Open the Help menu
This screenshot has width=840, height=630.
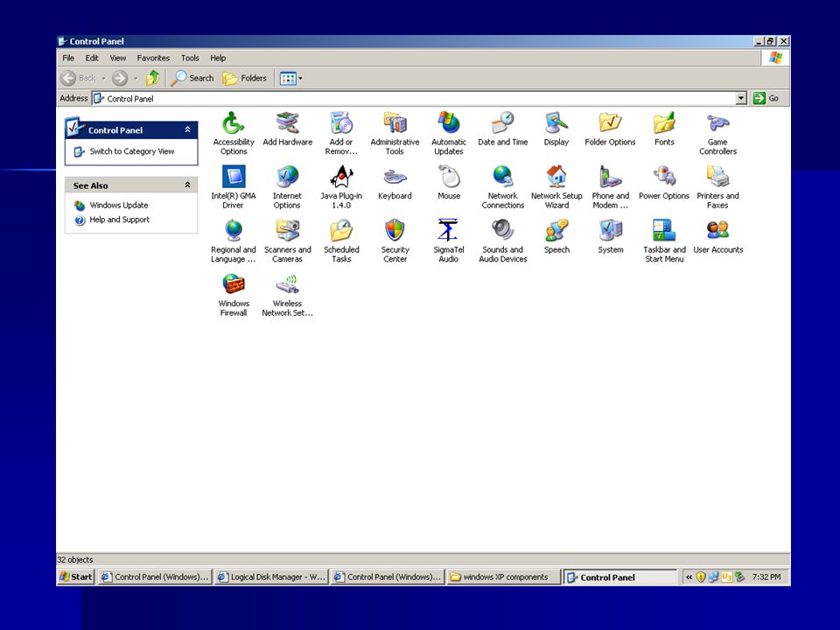(x=218, y=58)
